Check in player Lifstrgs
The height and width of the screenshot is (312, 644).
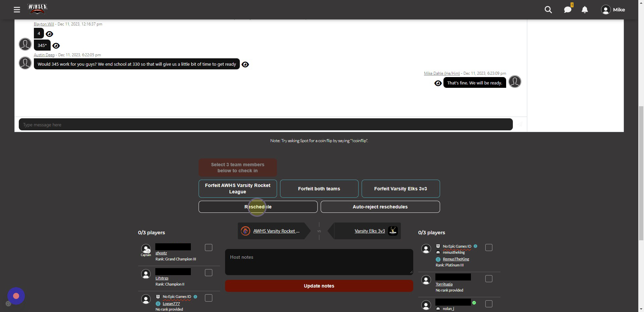point(209,273)
